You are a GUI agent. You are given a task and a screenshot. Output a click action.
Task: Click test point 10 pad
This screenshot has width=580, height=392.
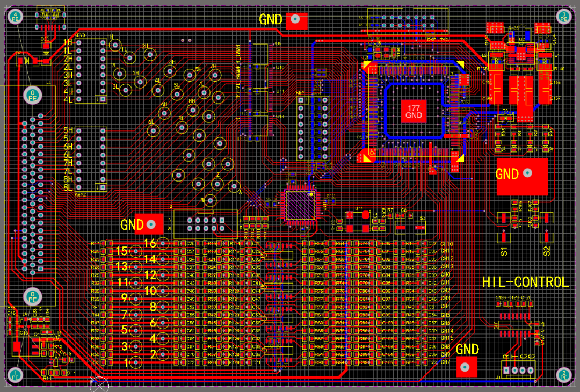point(163,291)
